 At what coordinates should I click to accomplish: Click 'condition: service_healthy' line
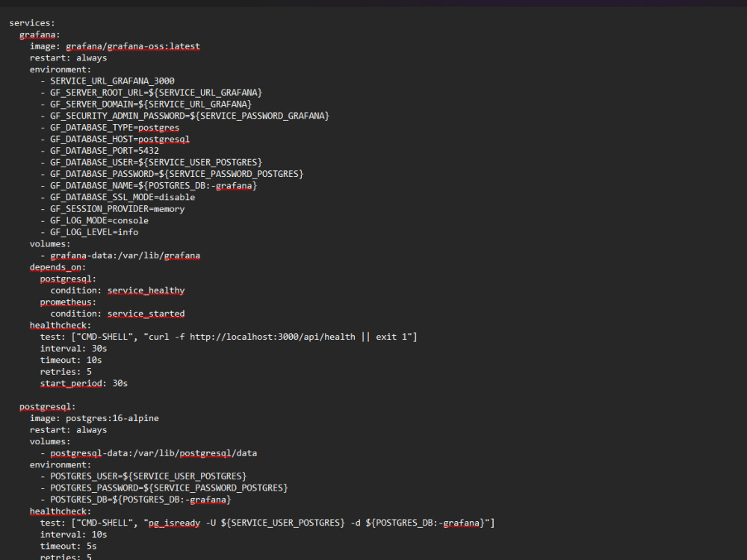coord(118,290)
